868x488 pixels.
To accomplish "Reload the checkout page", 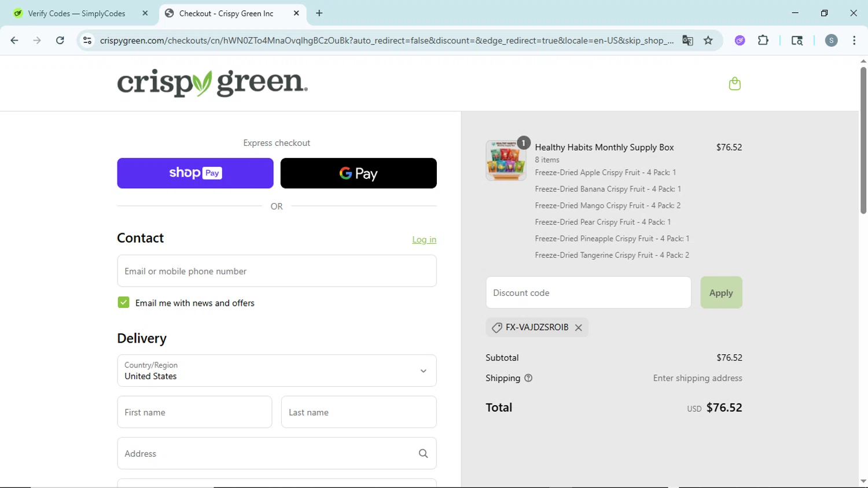I will [60, 41].
